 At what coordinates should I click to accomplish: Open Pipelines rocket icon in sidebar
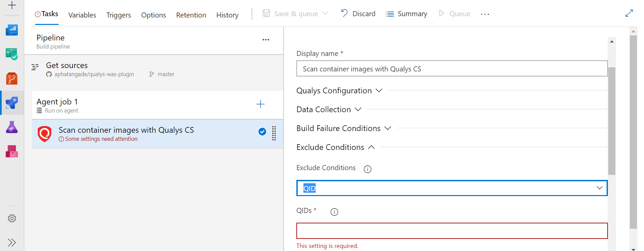pos(12,103)
